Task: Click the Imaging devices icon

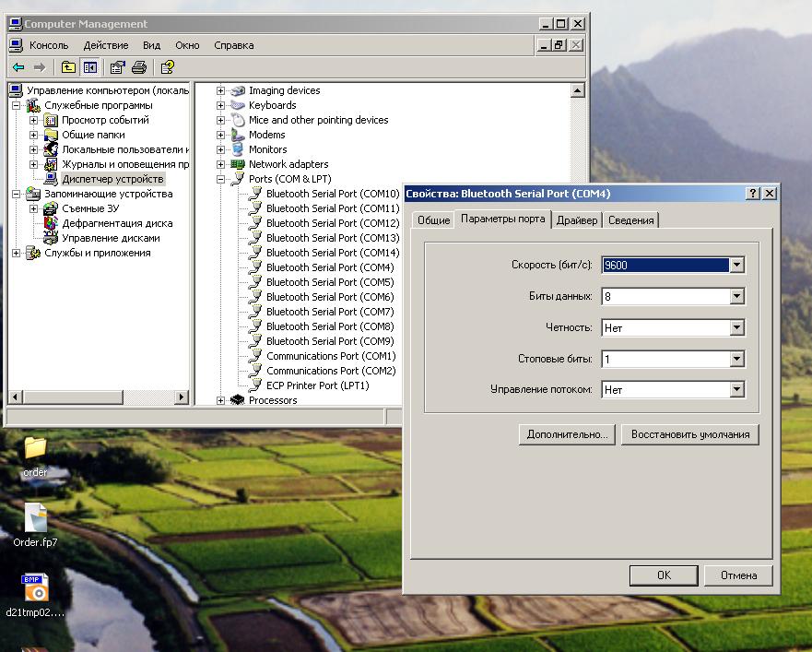Action: click(x=238, y=90)
